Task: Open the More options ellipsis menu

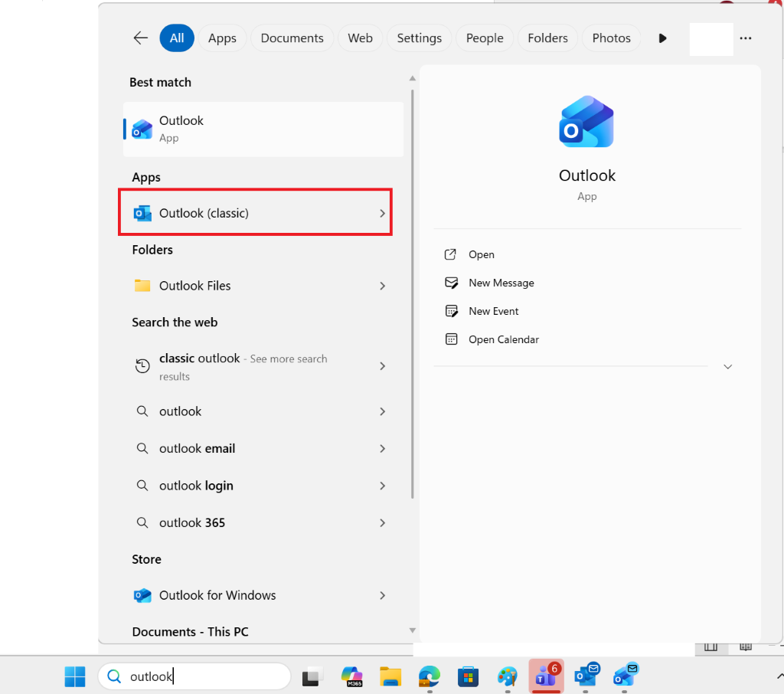Action: pos(746,38)
